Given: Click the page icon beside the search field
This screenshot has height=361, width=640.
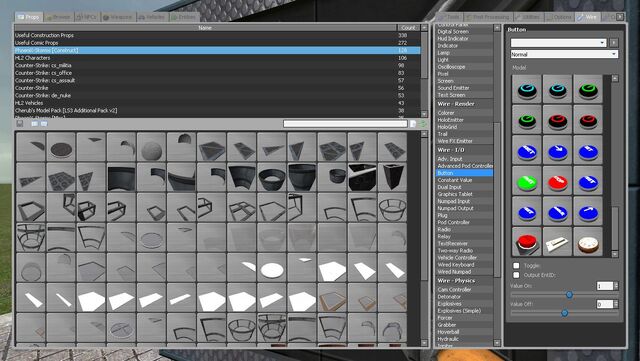Looking at the screenshot, I should [x=413, y=123].
